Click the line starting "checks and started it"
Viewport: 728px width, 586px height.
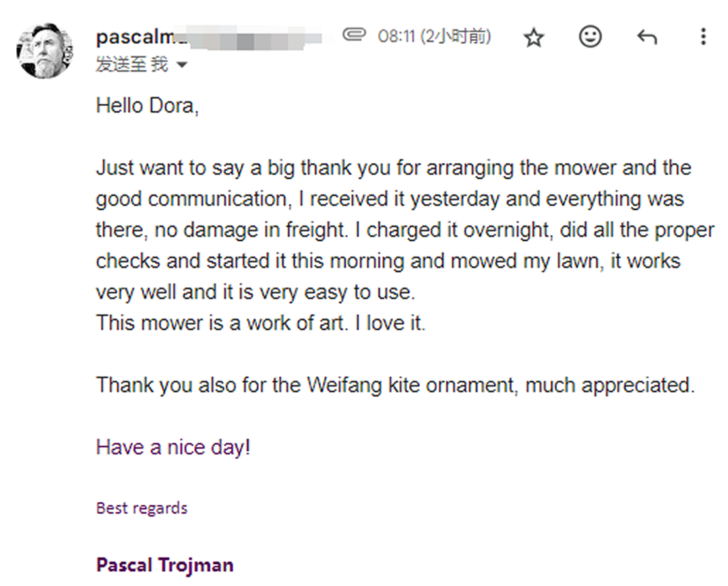[388, 261]
